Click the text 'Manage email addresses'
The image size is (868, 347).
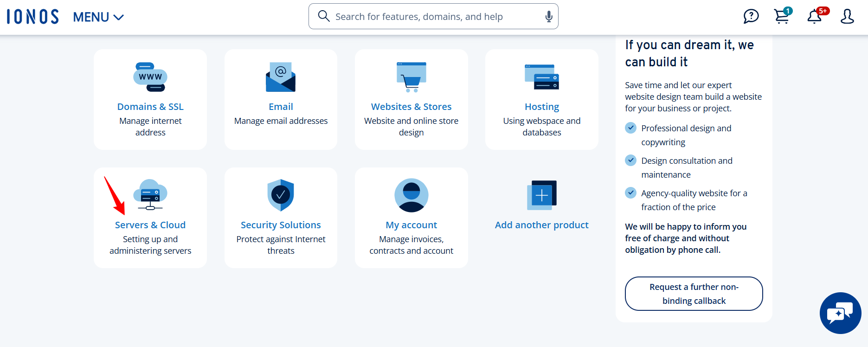281,121
